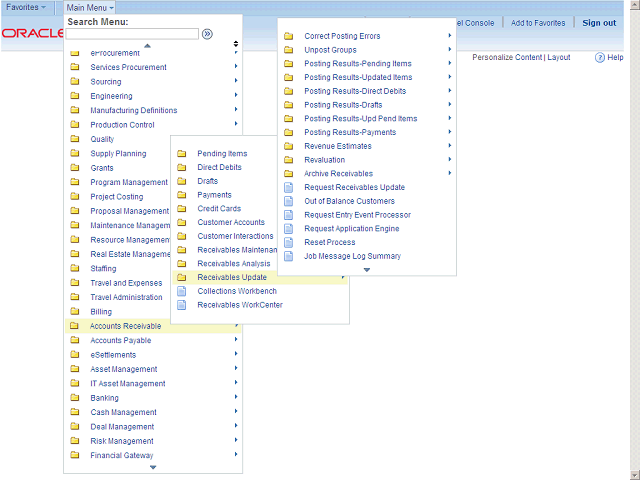Click the folder icon beside Unpost Groups
Viewport: 640px width, 480px height.
[x=289, y=50]
